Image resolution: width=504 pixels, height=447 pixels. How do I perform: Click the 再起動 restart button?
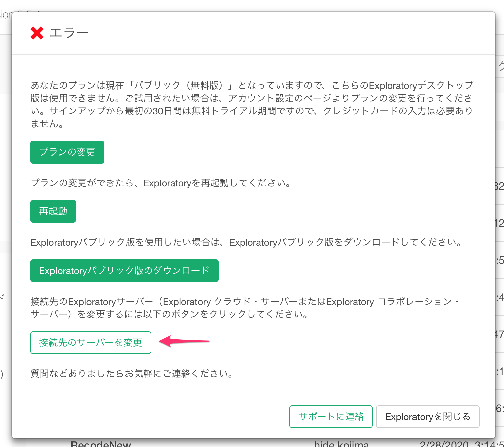[x=53, y=211]
